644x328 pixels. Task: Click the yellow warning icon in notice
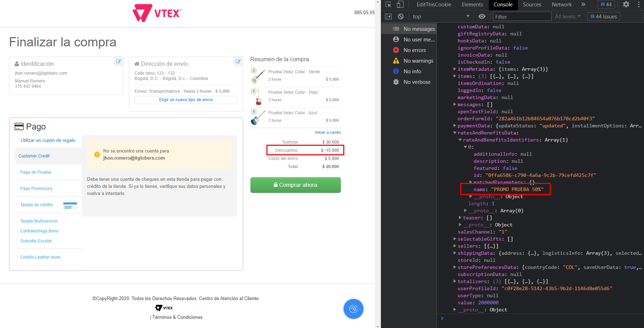coord(97,155)
